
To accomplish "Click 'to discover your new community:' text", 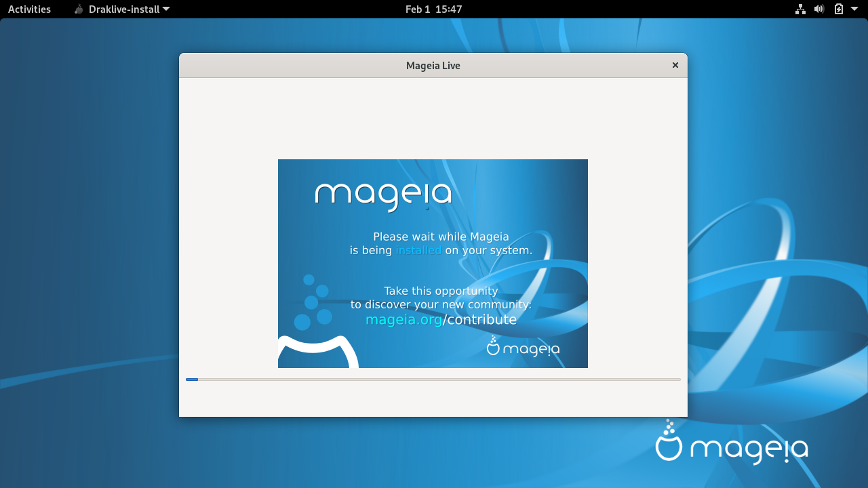I will tap(441, 304).
